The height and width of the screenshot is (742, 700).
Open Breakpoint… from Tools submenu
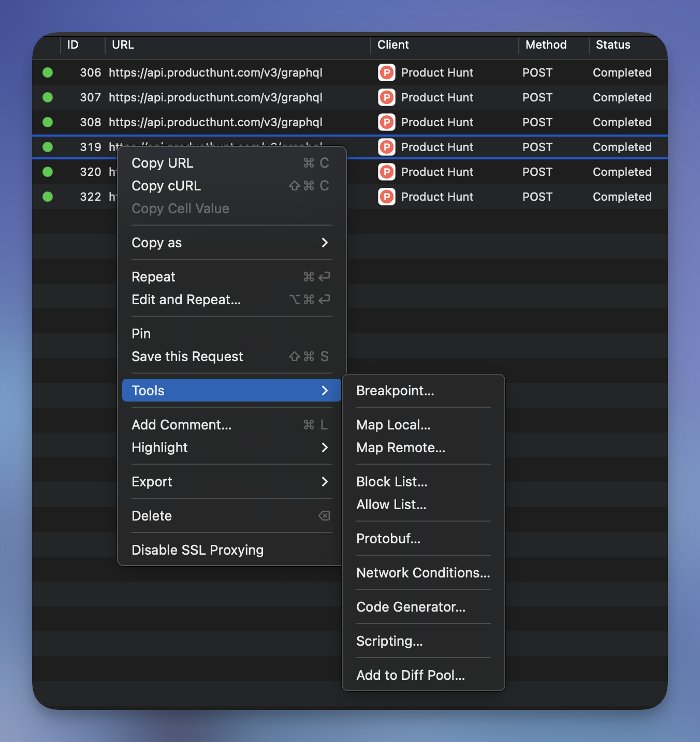424,391
